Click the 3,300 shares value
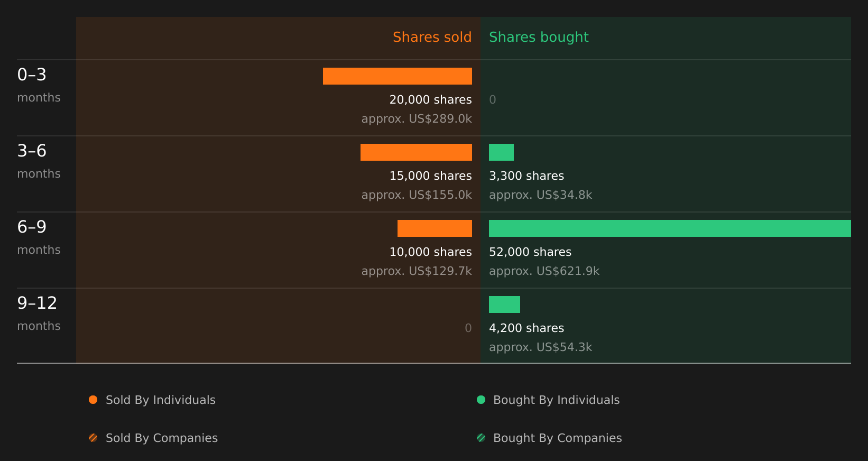868x461 pixels. (x=527, y=176)
